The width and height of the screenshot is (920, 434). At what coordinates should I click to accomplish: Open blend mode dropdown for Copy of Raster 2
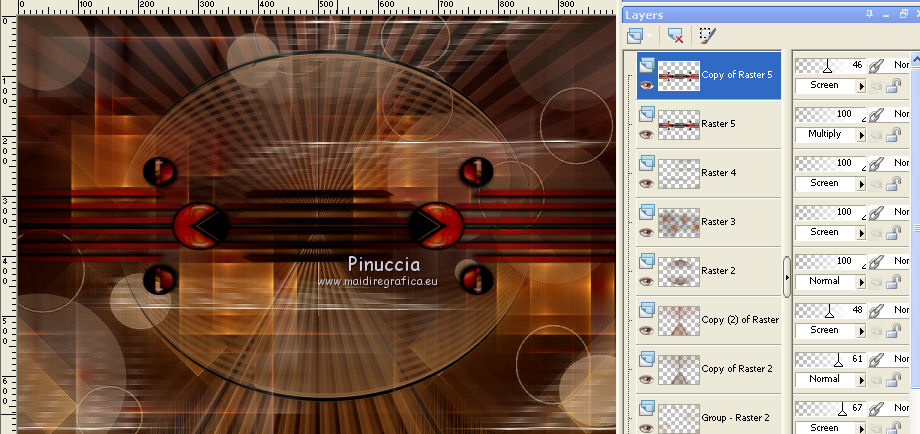click(x=861, y=380)
